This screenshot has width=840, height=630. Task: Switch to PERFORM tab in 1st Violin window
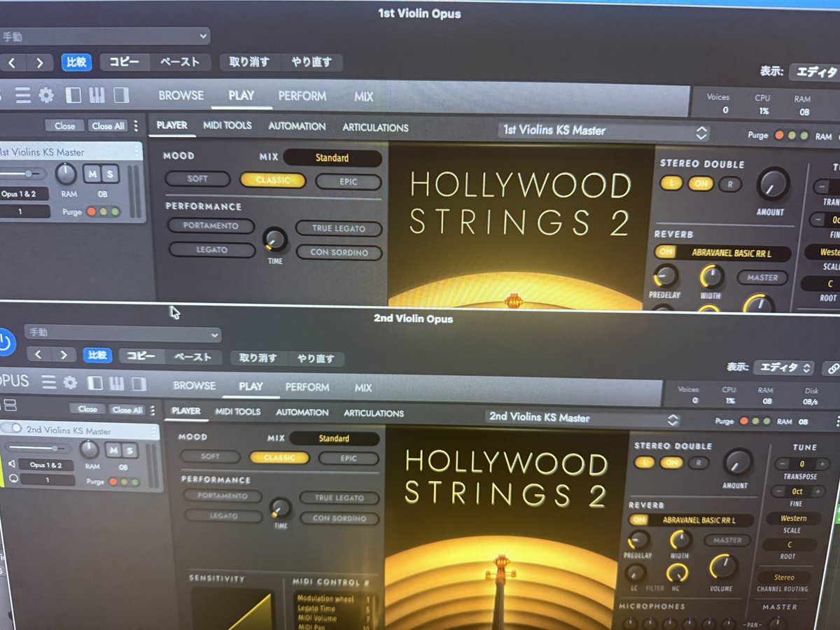tap(302, 96)
